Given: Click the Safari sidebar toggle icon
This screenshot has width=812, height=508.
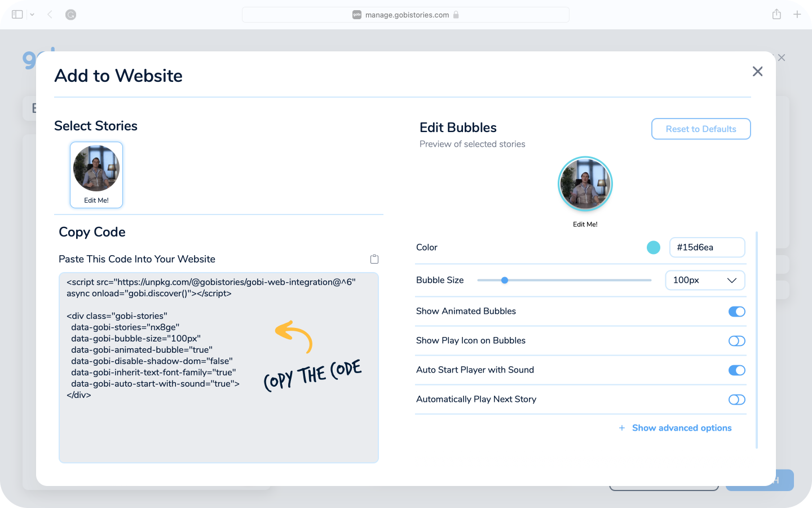Looking at the screenshot, I should tap(17, 15).
